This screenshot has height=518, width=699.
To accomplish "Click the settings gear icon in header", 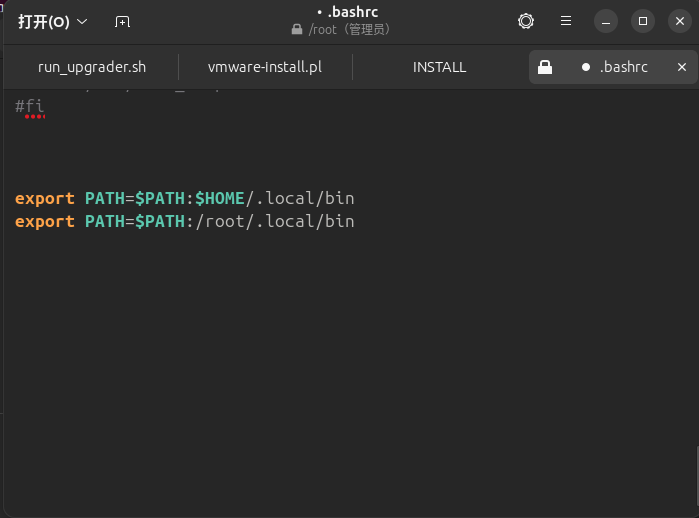I will pos(526,21).
